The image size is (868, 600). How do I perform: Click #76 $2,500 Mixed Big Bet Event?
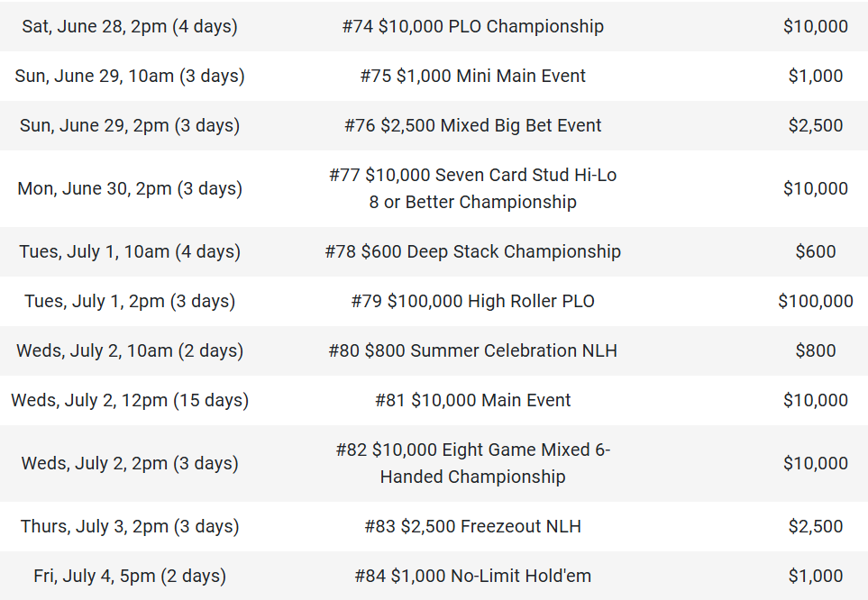pos(472,125)
